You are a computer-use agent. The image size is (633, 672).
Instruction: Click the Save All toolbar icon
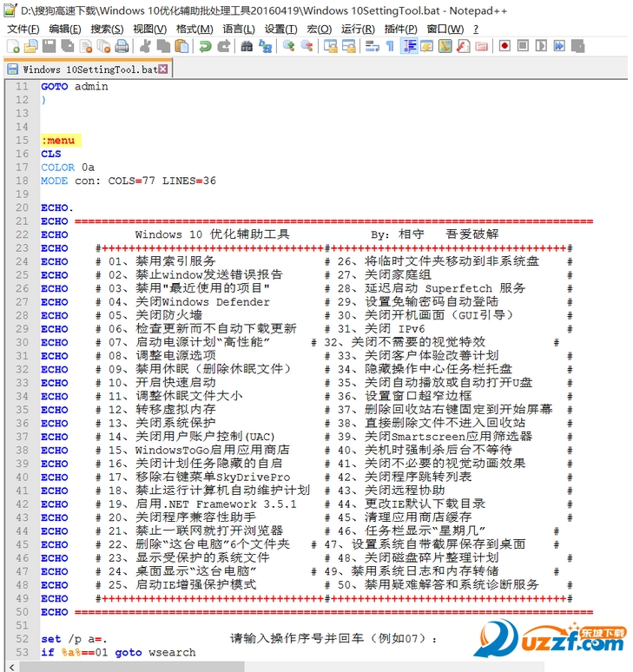click(67, 46)
